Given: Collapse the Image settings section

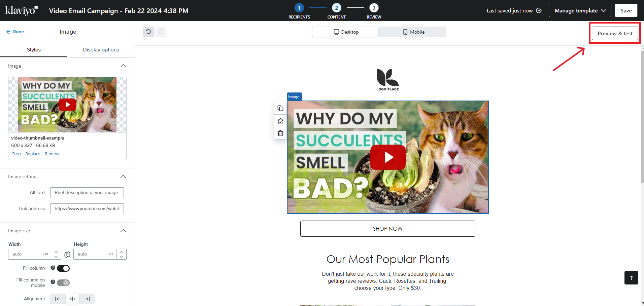Looking at the screenshot, I should (123, 177).
